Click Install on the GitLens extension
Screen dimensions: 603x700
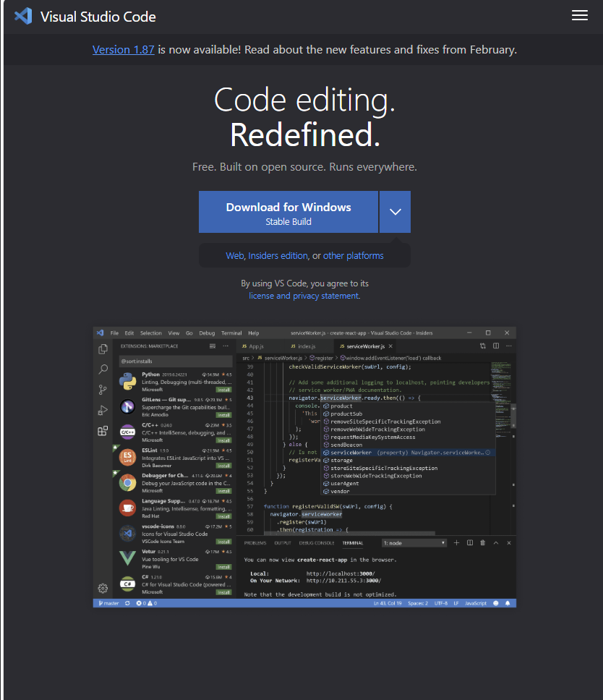coord(223,415)
